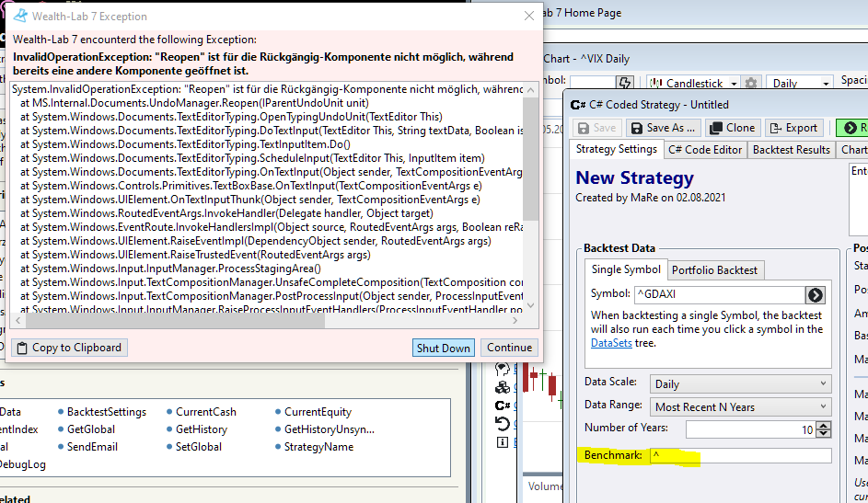Click the lightning bolt icon beside chart Symbol field
The height and width of the screenshot is (503, 868).
(x=625, y=83)
